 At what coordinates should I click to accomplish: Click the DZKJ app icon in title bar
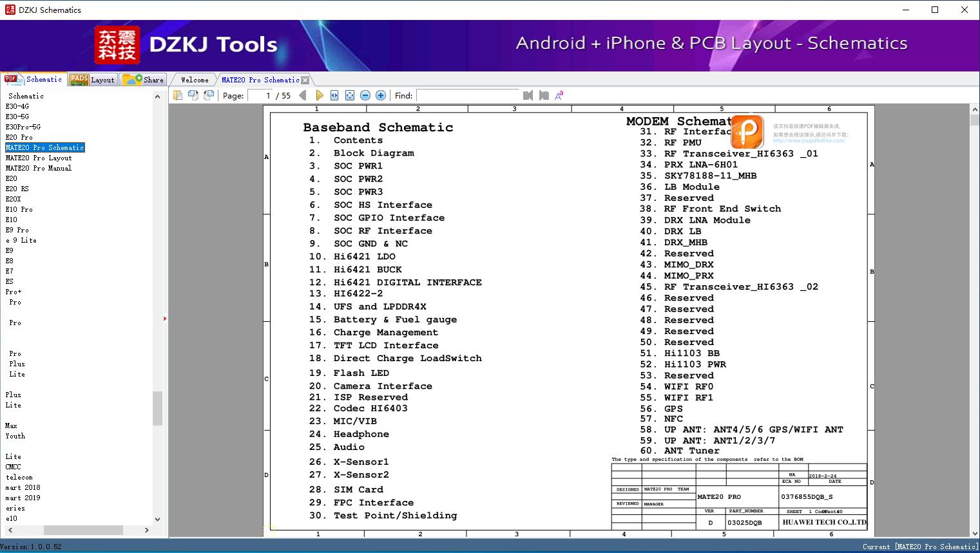tap(10, 10)
